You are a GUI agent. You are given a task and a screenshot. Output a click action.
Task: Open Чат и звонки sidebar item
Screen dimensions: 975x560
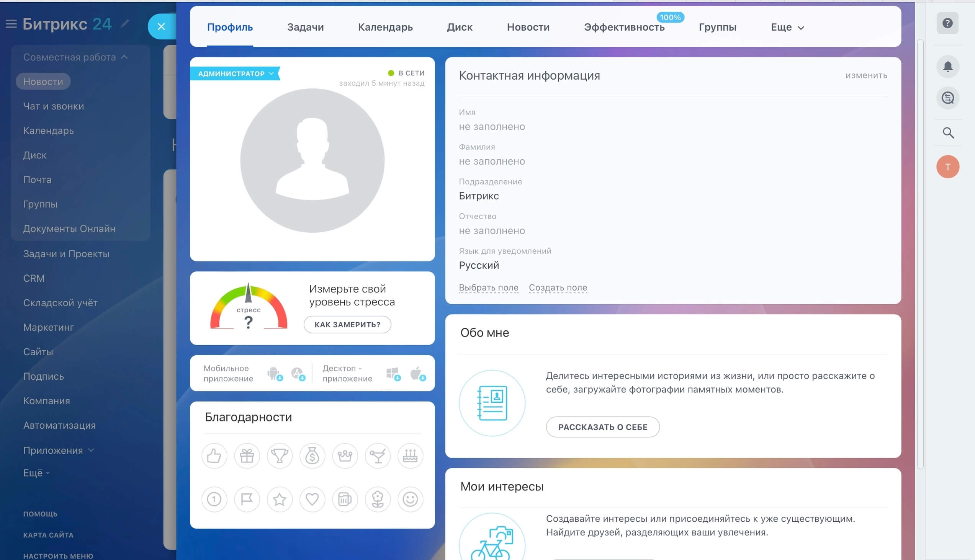pos(54,106)
